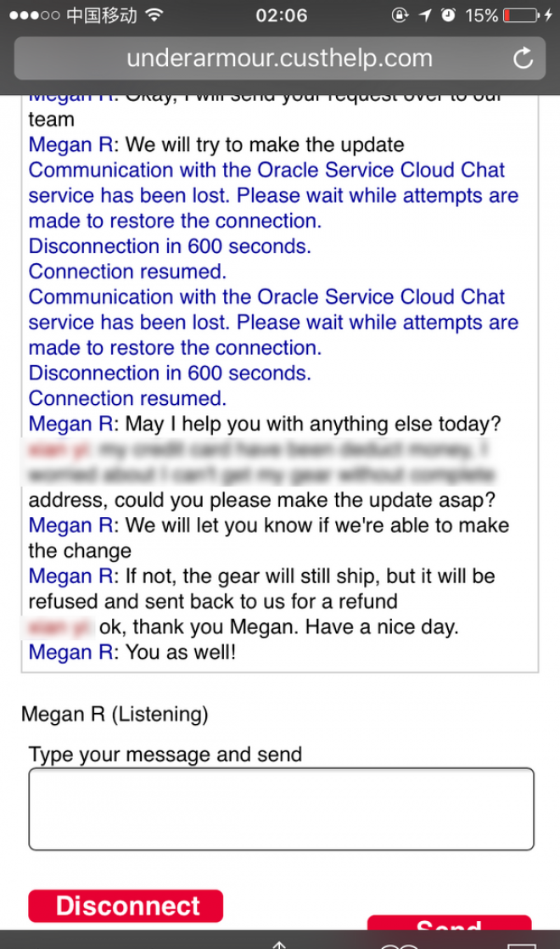The image size is (560, 949).
Task: Tap the 15% battery percentage text
Action: (x=481, y=14)
